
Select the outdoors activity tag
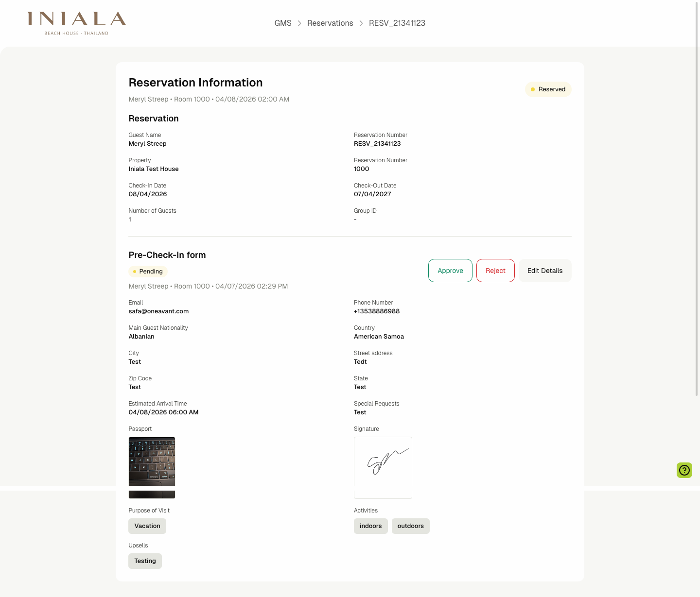[410, 526]
